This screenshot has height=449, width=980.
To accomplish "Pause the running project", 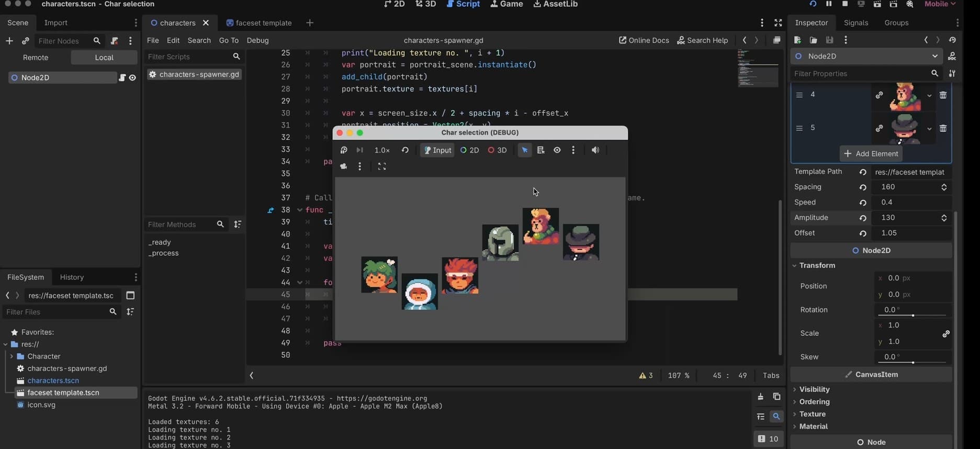I will (829, 4).
